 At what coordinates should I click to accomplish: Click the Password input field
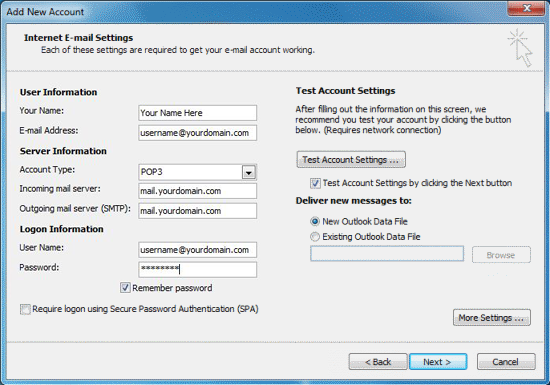coord(197,269)
